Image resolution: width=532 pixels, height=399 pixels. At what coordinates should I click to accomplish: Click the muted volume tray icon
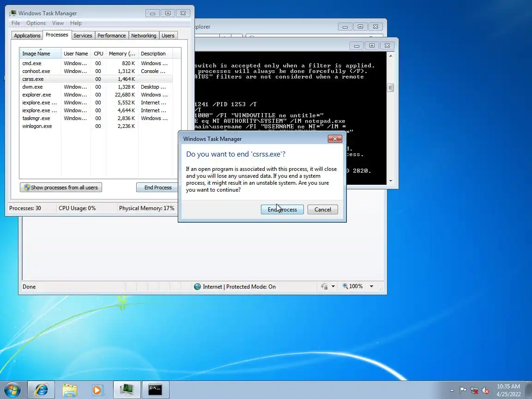(485, 390)
